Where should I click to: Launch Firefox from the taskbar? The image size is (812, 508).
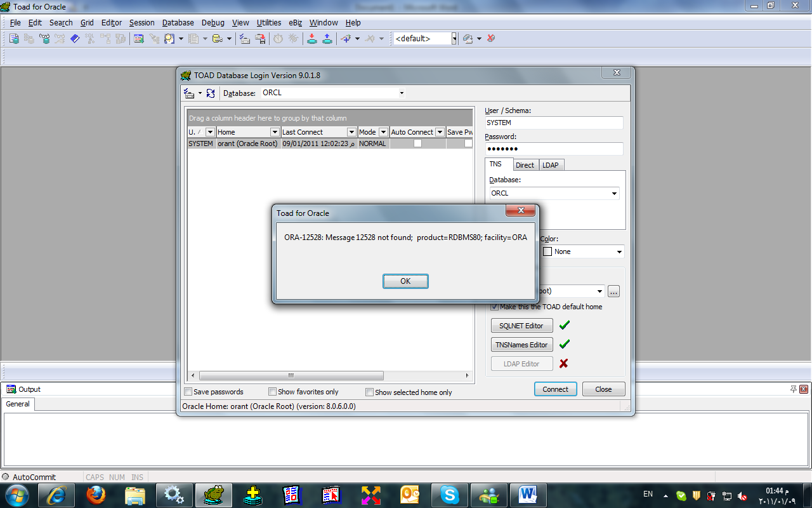tap(96, 495)
